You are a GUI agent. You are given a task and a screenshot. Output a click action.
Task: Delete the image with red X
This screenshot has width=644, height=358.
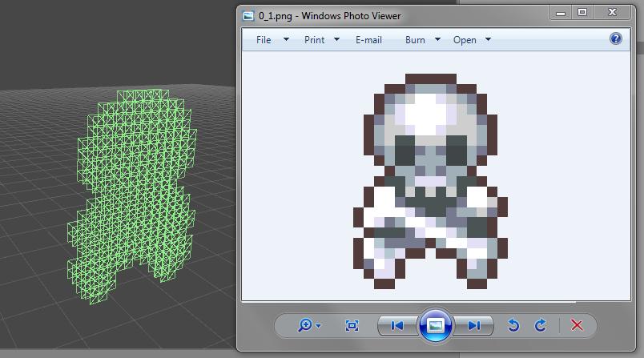pos(577,326)
